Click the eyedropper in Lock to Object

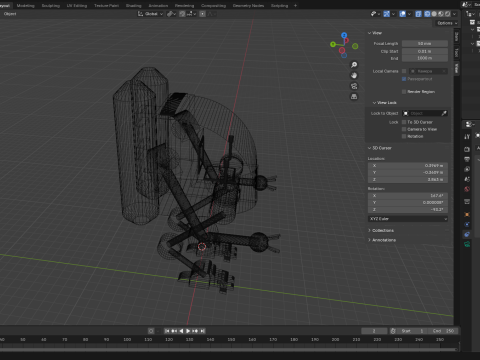pos(444,113)
